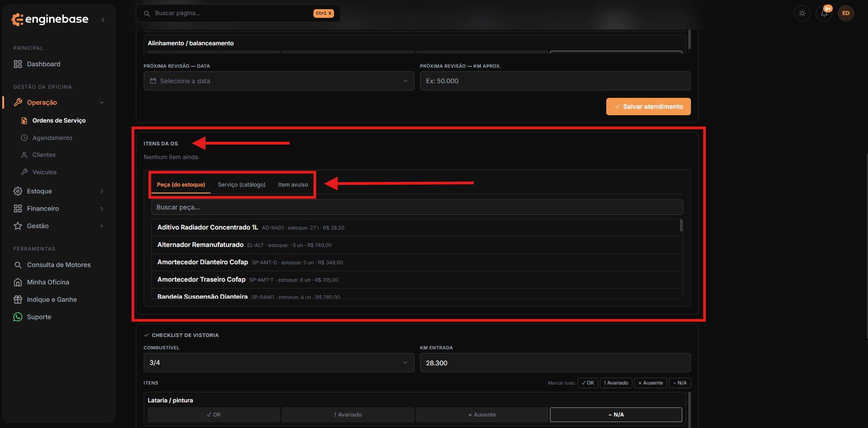Viewport: 868px width, 428px height.
Task: Click the Buscar peça search field
Action: [x=417, y=207]
